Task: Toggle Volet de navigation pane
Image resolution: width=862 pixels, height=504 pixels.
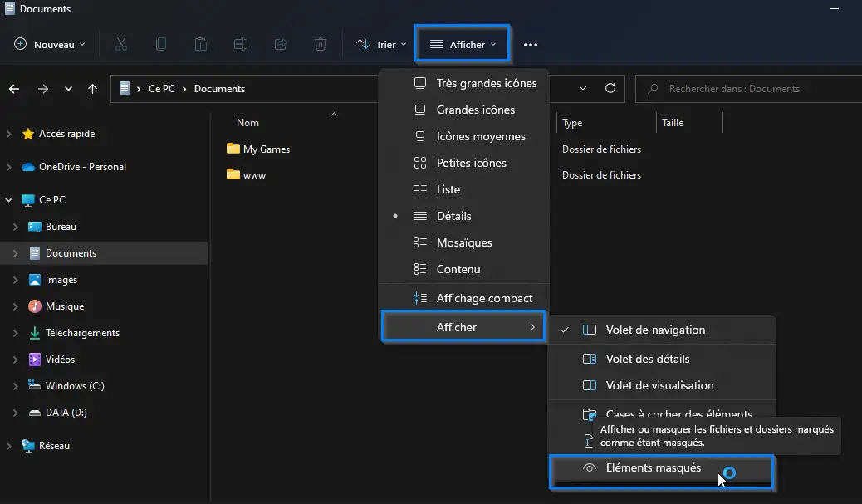Action: click(x=662, y=330)
